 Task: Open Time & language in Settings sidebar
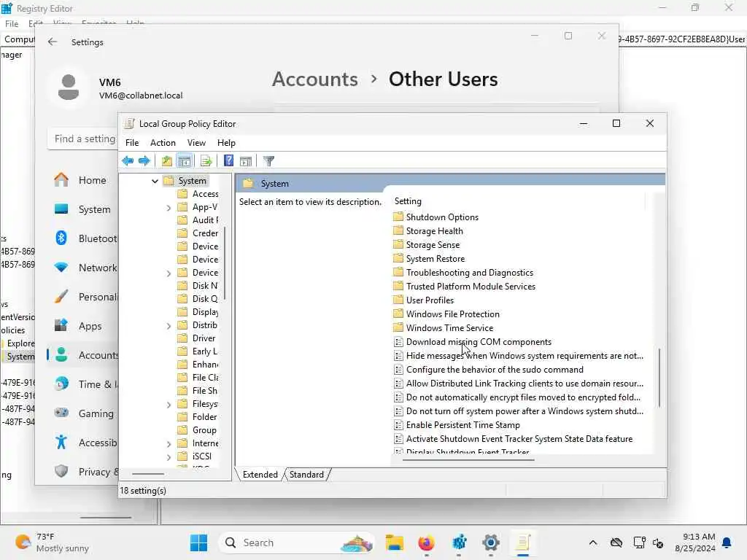click(x=83, y=384)
